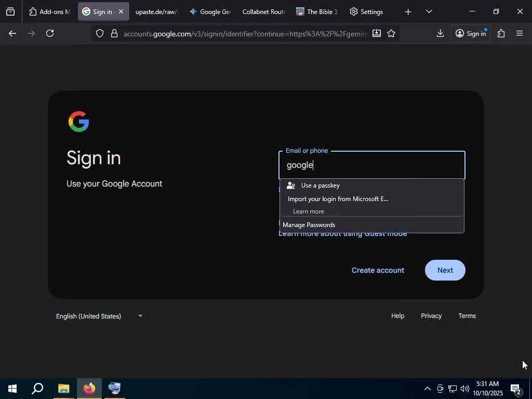532x399 pixels.
Task: Click the Google logo
Action: [x=79, y=122]
